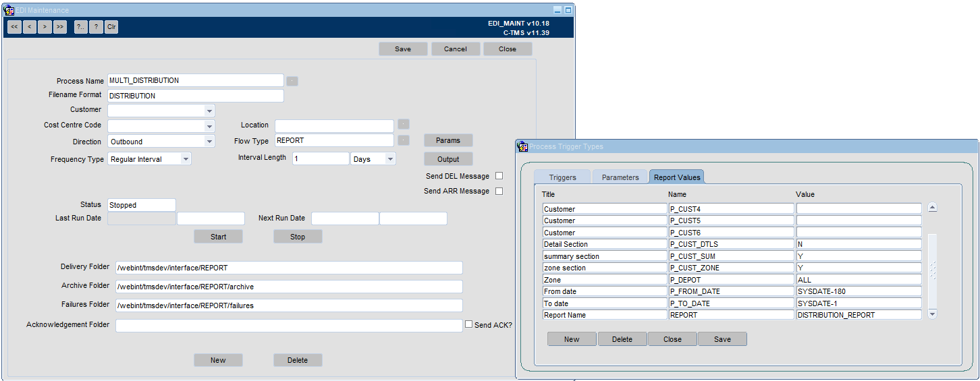Screen dimensions: 980x381
Task: Click value N for Detail Section
Action: tap(859, 244)
